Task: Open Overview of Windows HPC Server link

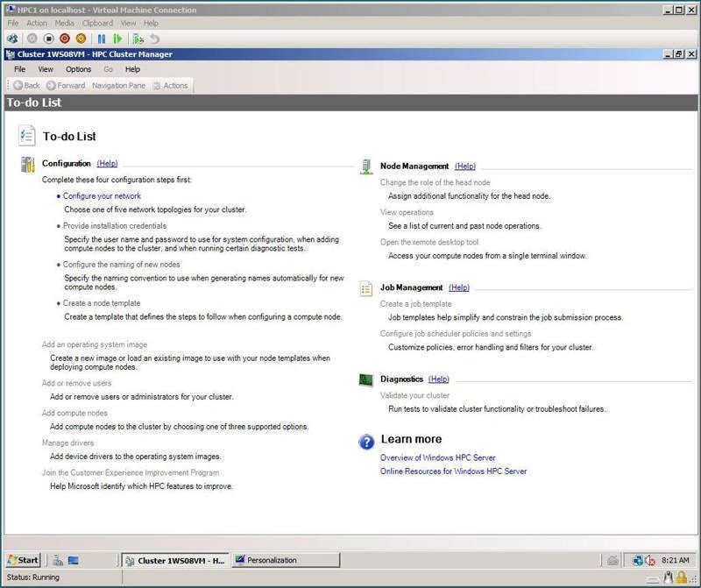Action: [437, 458]
